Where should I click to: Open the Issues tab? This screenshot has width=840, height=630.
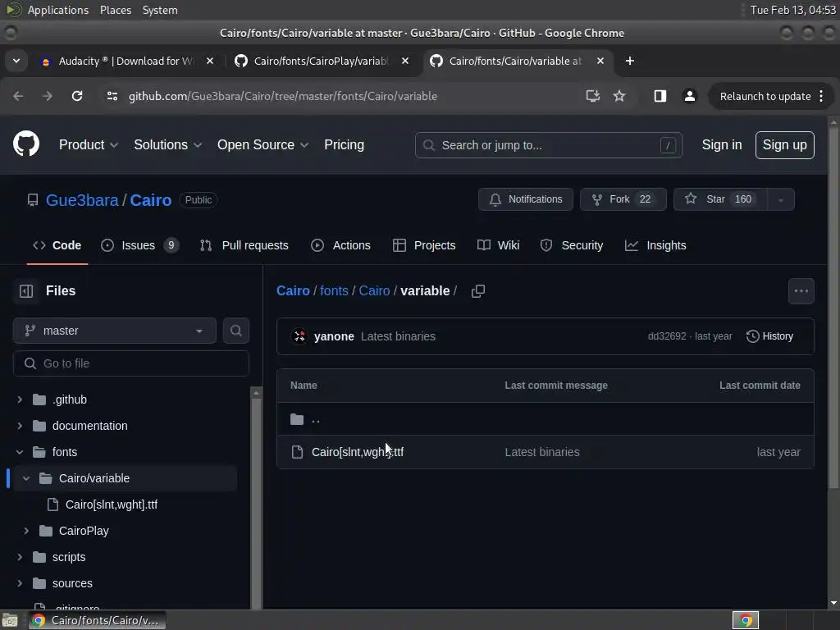(139, 245)
